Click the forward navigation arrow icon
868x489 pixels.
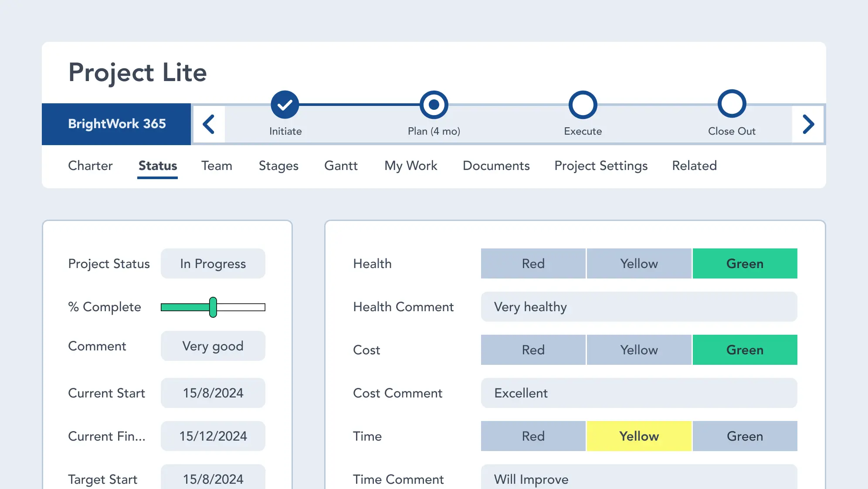click(810, 123)
